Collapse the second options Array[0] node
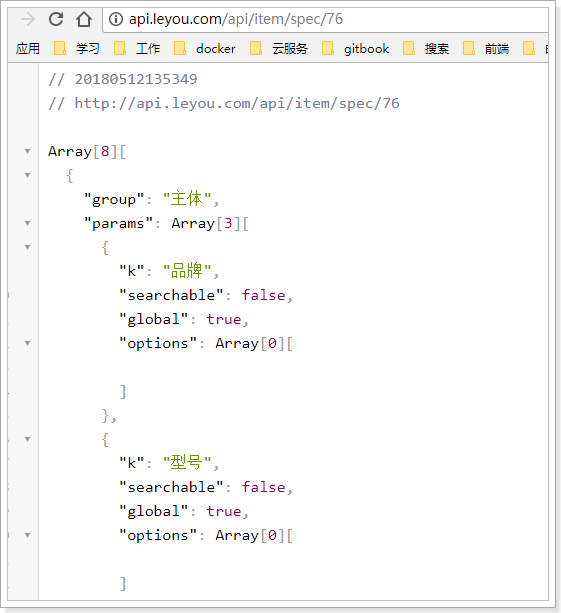Screen dimensions: 561x613 [27, 535]
